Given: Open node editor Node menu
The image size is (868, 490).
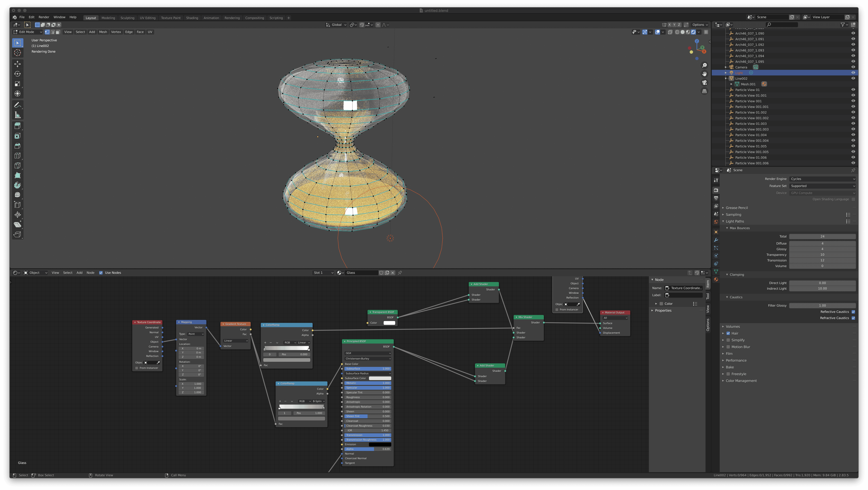Looking at the screenshot, I should (x=90, y=273).
